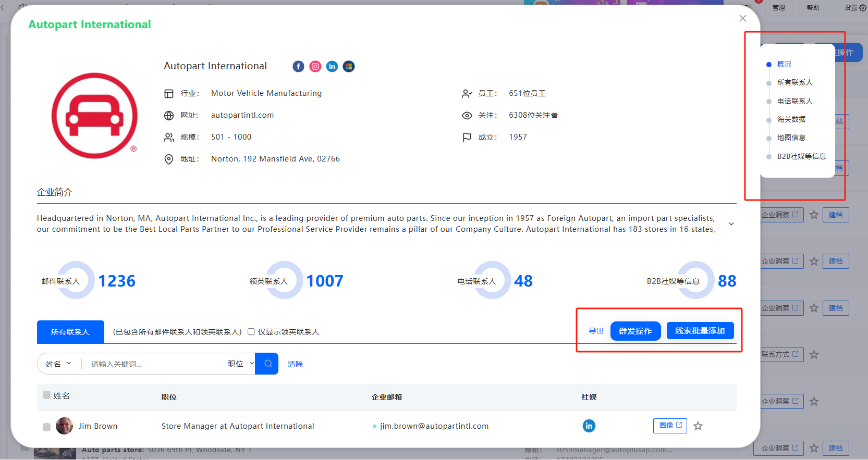The width and height of the screenshot is (868, 460).
Task: Expand the company description text
Action: coord(731,224)
